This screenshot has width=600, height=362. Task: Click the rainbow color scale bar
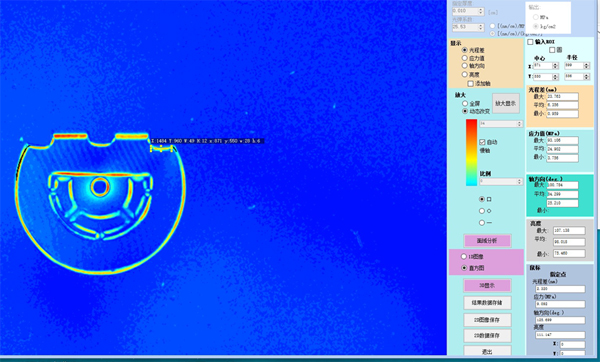pos(471,153)
